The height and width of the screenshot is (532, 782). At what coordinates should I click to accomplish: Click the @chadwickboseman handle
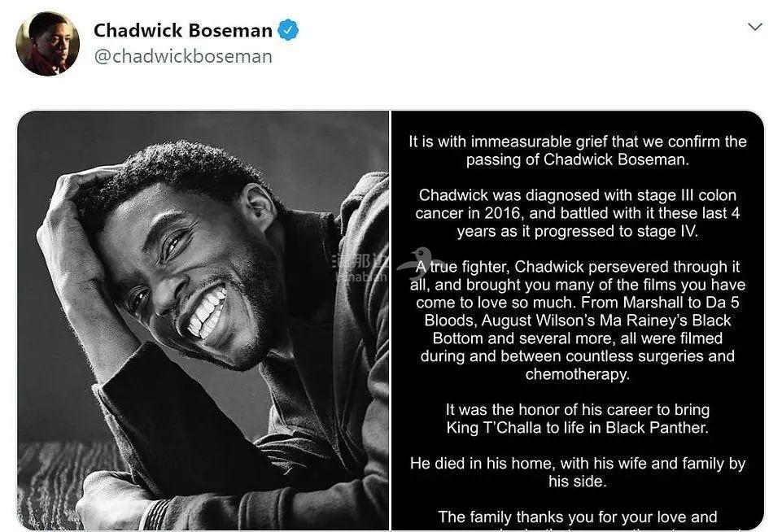(182, 56)
